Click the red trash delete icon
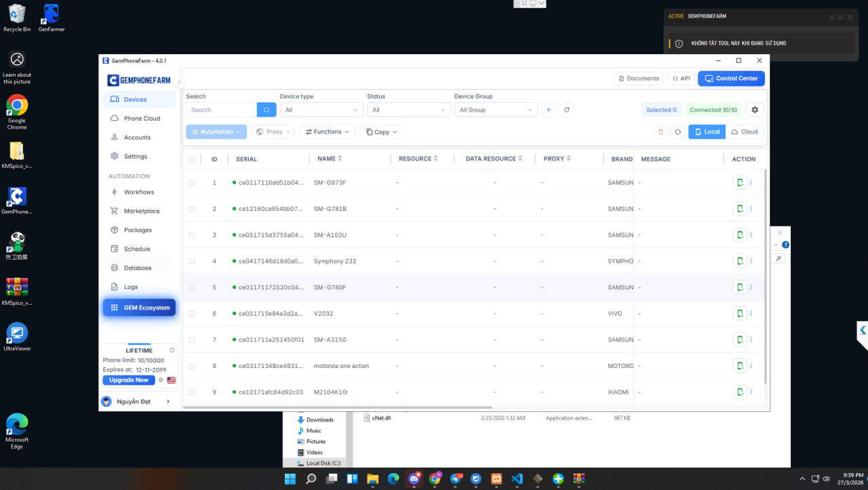868x490 pixels. 660,131
